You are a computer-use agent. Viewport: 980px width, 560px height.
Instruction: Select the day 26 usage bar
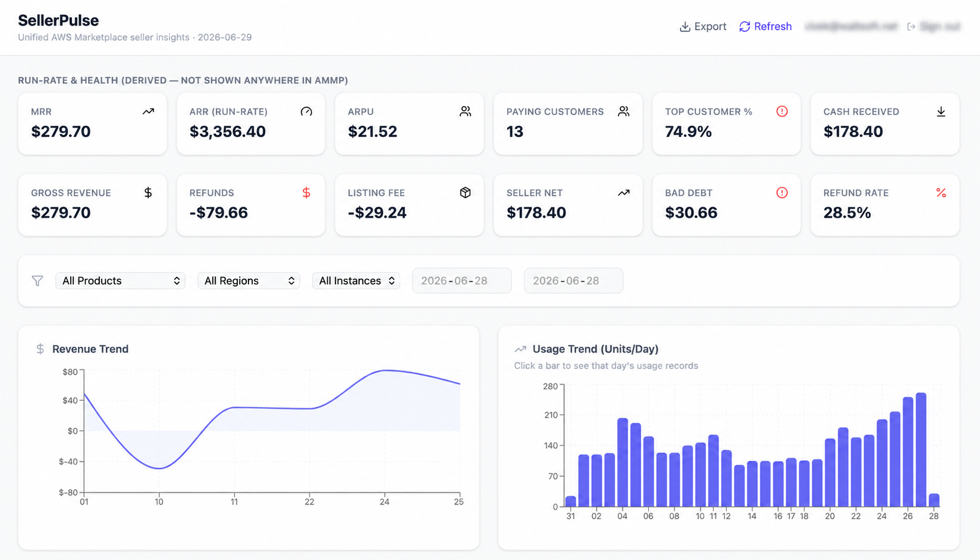tap(908, 452)
